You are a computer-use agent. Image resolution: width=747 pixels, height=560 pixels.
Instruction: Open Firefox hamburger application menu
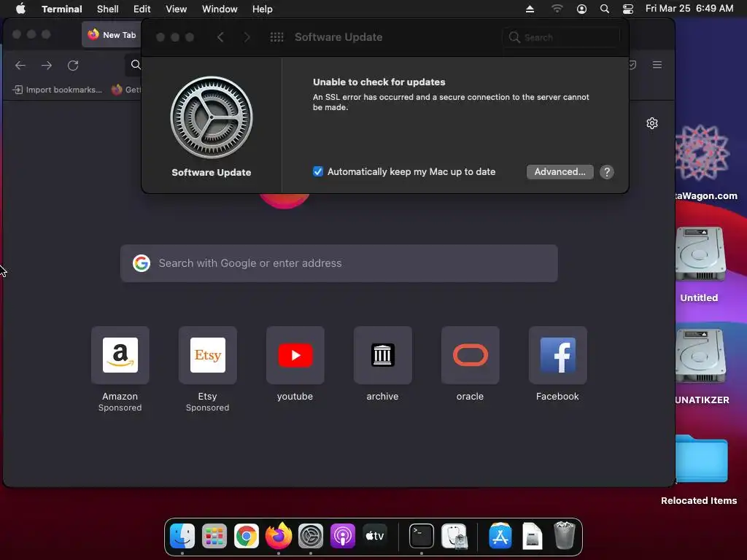point(657,65)
